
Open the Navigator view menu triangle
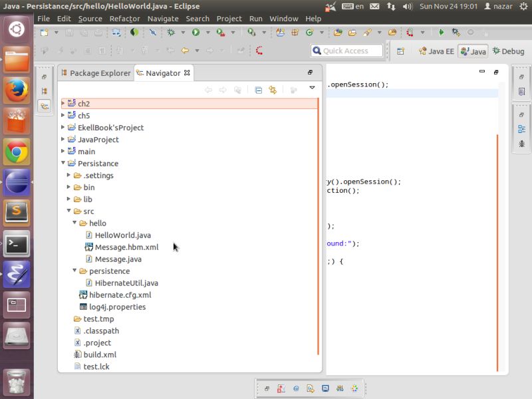click(312, 87)
